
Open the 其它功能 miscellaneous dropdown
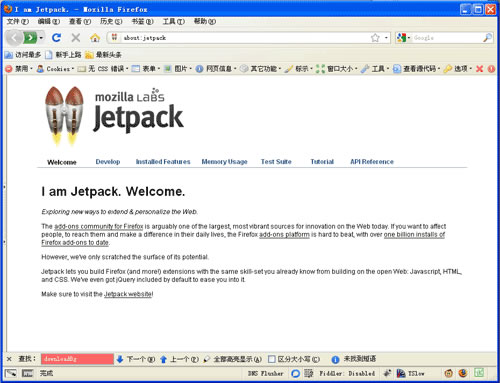click(x=261, y=69)
